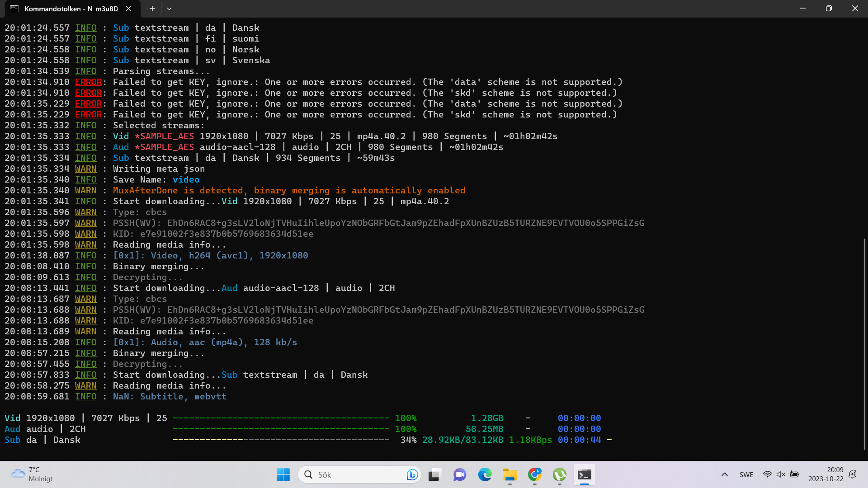The height and width of the screenshot is (488, 868).
Task: Select the Kommandotolken - N_m3u8D tab
Action: pos(70,9)
